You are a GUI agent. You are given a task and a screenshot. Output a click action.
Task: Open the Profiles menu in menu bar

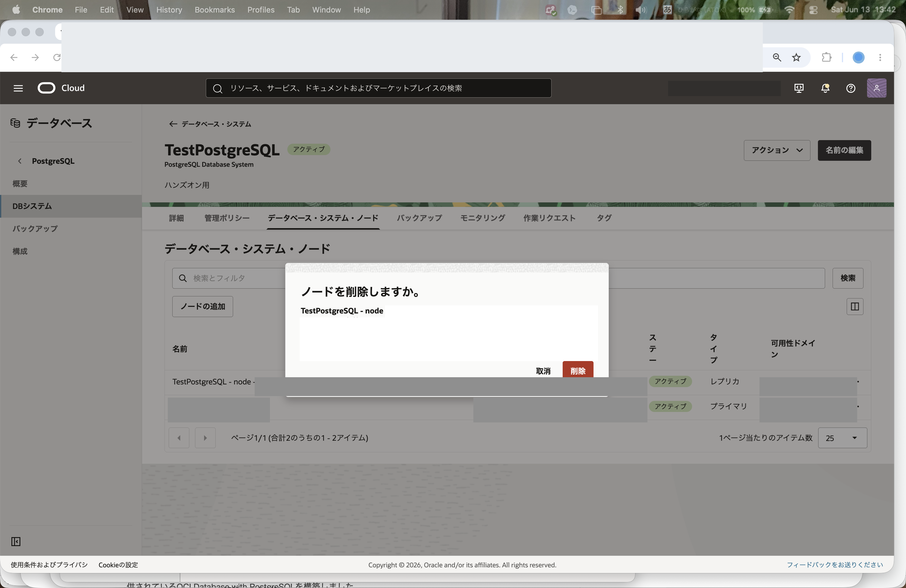[x=261, y=10]
